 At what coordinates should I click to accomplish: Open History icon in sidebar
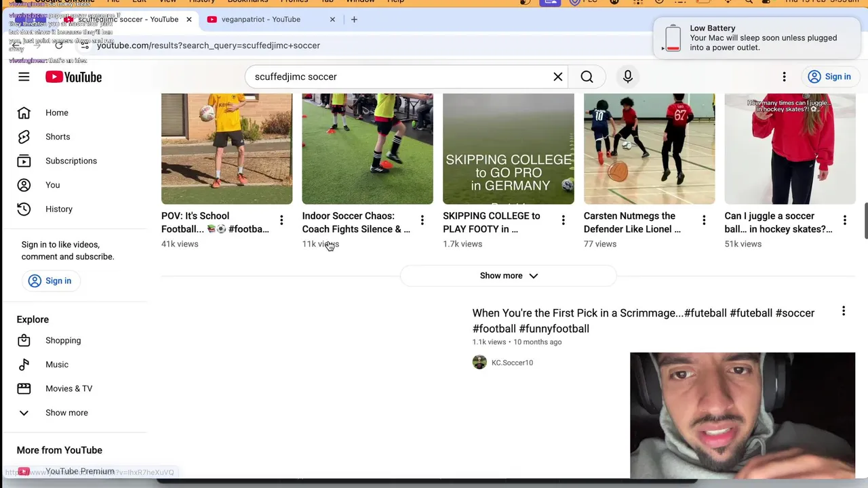click(24, 209)
